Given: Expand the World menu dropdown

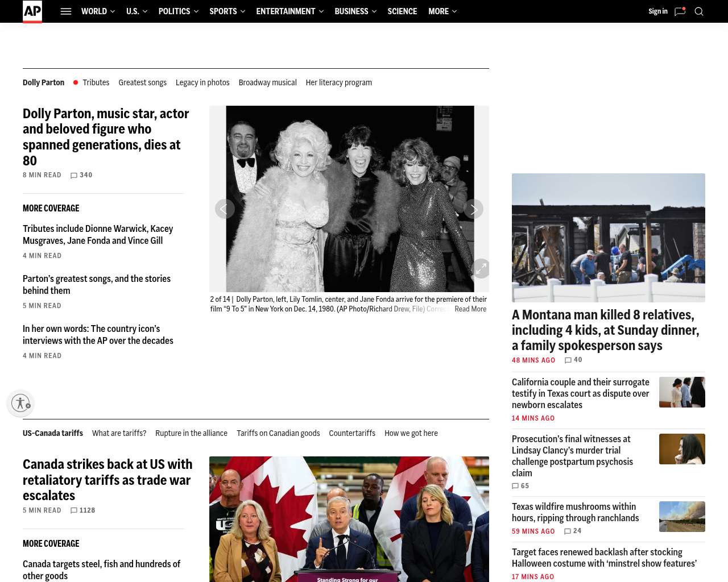Looking at the screenshot, I should point(98,11).
